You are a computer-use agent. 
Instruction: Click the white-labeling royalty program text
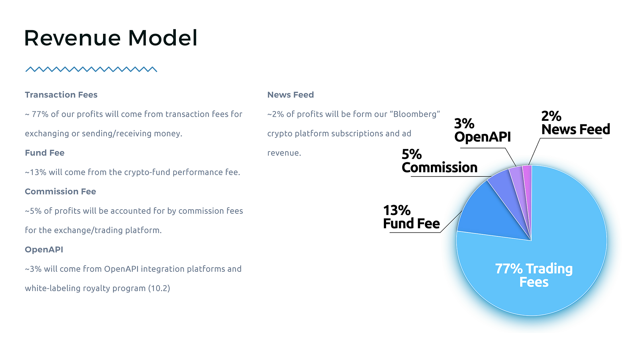point(97,288)
